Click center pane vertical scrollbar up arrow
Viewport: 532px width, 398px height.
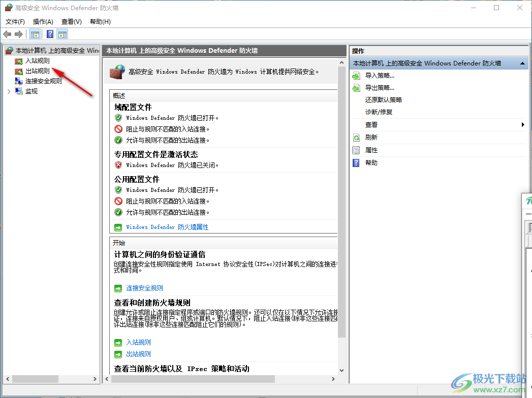[x=341, y=63]
